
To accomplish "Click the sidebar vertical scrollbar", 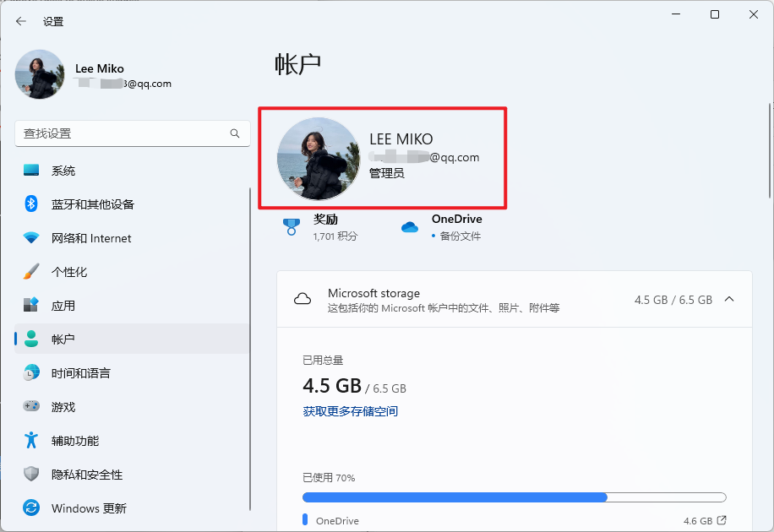I will click(x=250, y=350).
